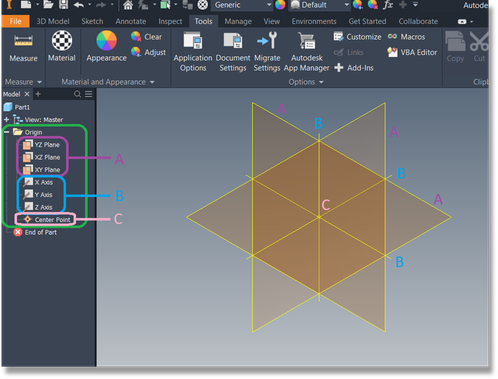Screen dimensions: 498x379
Task: Launch Autodesk App Manager
Action: pyautogui.click(x=306, y=52)
